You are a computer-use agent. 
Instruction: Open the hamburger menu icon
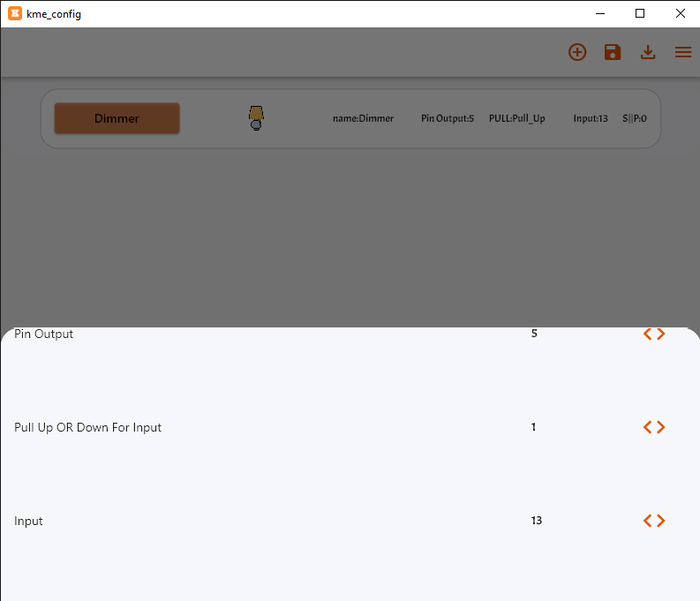click(x=683, y=52)
